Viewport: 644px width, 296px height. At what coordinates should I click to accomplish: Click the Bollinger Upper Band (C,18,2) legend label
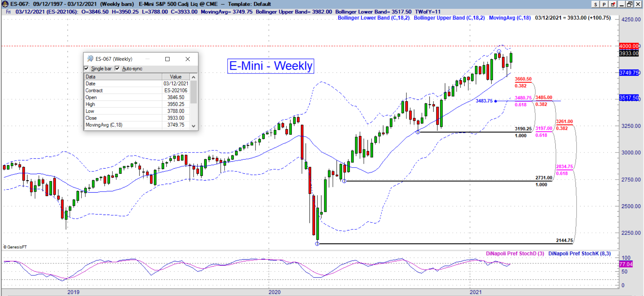click(x=449, y=18)
